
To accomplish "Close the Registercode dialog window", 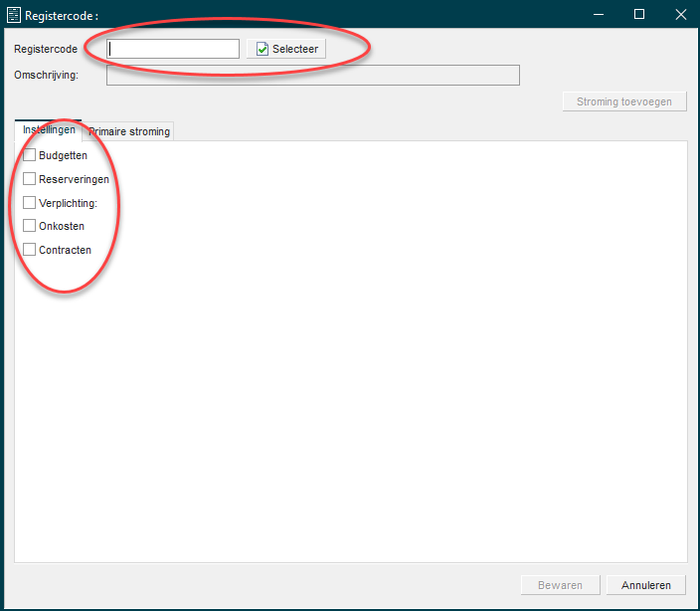I will coord(680,15).
